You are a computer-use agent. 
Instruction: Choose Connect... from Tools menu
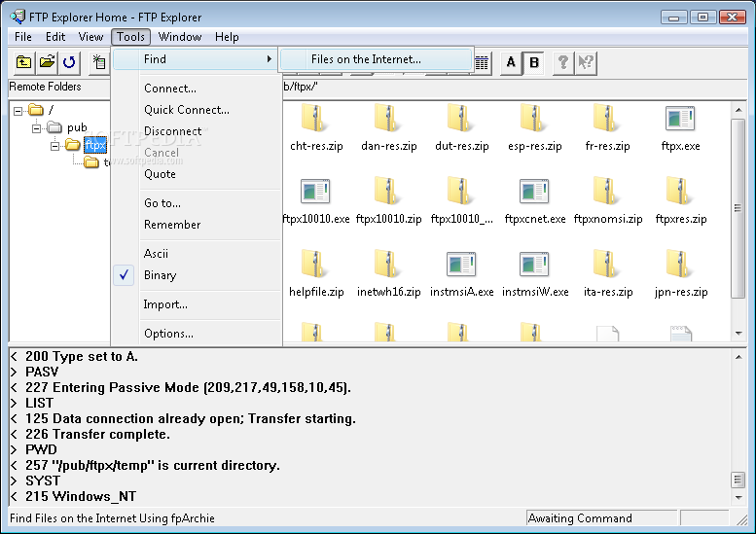197,89
